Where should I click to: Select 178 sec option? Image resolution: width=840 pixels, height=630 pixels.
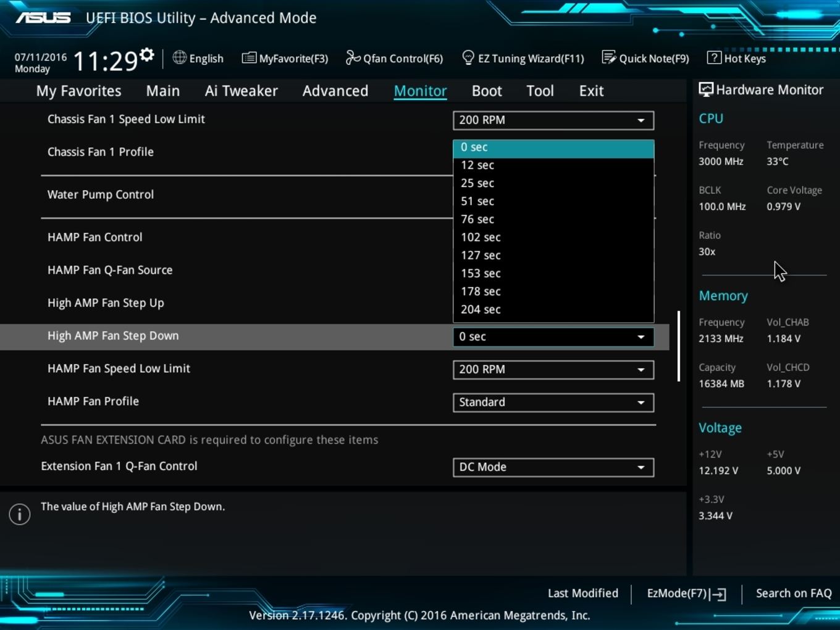tap(553, 291)
